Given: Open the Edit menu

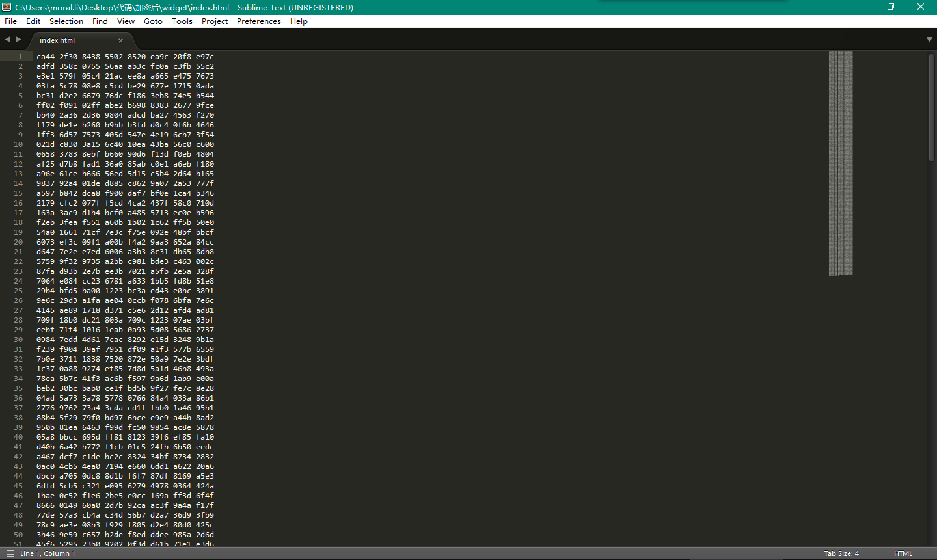Looking at the screenshot, I should click(33, 21).
